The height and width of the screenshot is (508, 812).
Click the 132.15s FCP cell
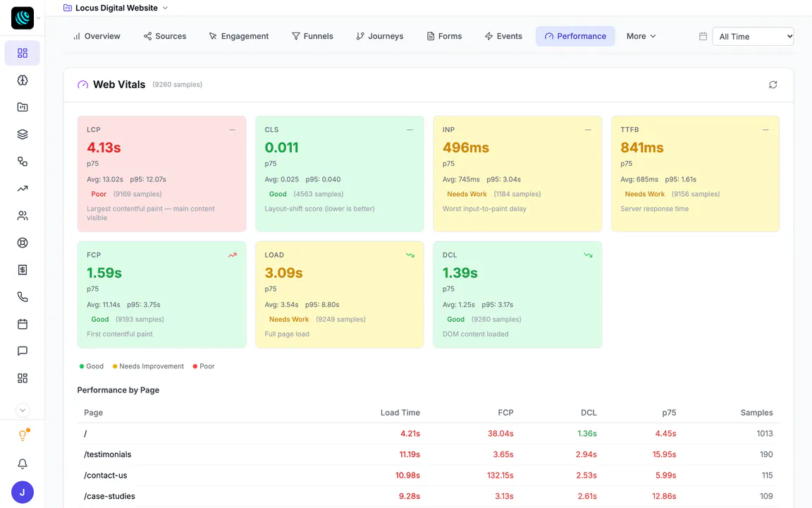point(500,476)
